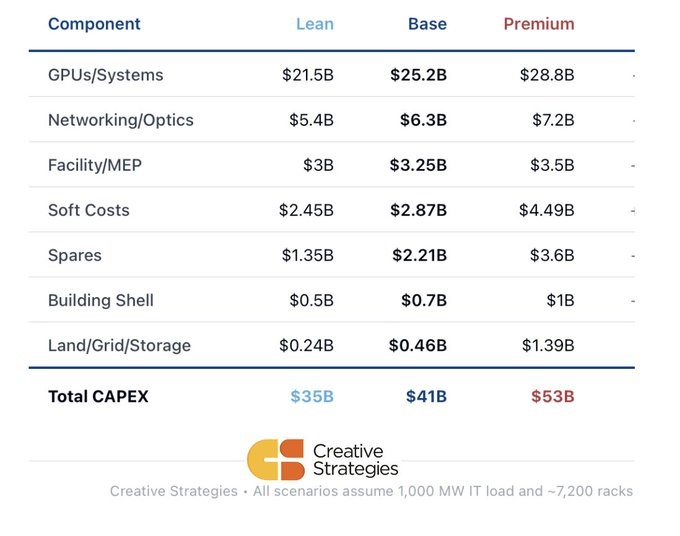Click the Creative Strategies logo text
The height and width of the screenshot is (536, 680).
pos(355,460)
